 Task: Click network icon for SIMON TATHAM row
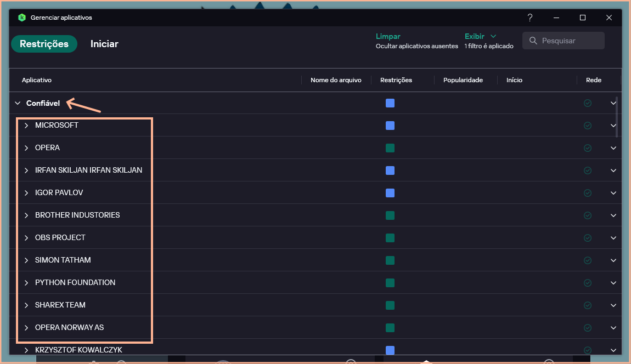pos(588,260)
